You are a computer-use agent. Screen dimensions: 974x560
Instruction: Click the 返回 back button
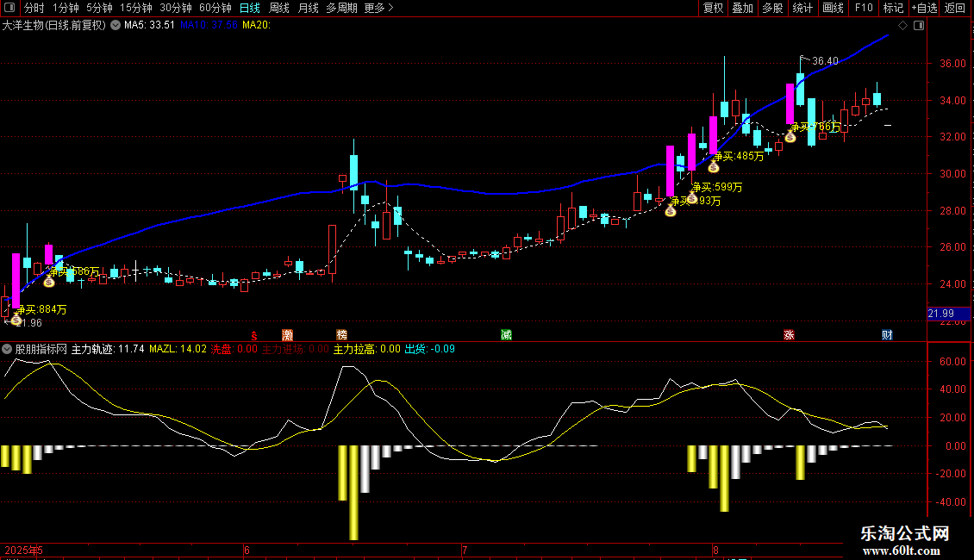pos(955,8)
